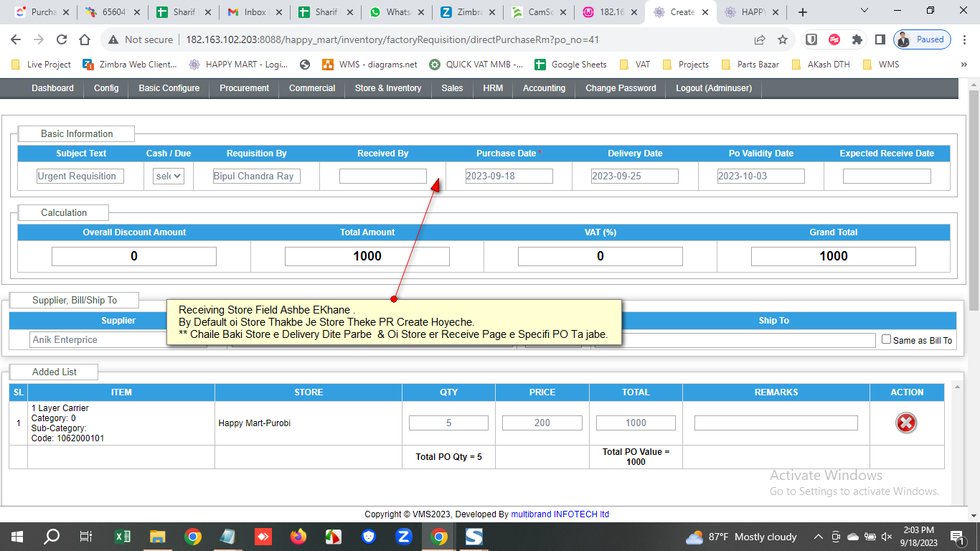Screen dimensions: 980x551
Task: Bookmark this page with the star icon
Action: [783, 40]
